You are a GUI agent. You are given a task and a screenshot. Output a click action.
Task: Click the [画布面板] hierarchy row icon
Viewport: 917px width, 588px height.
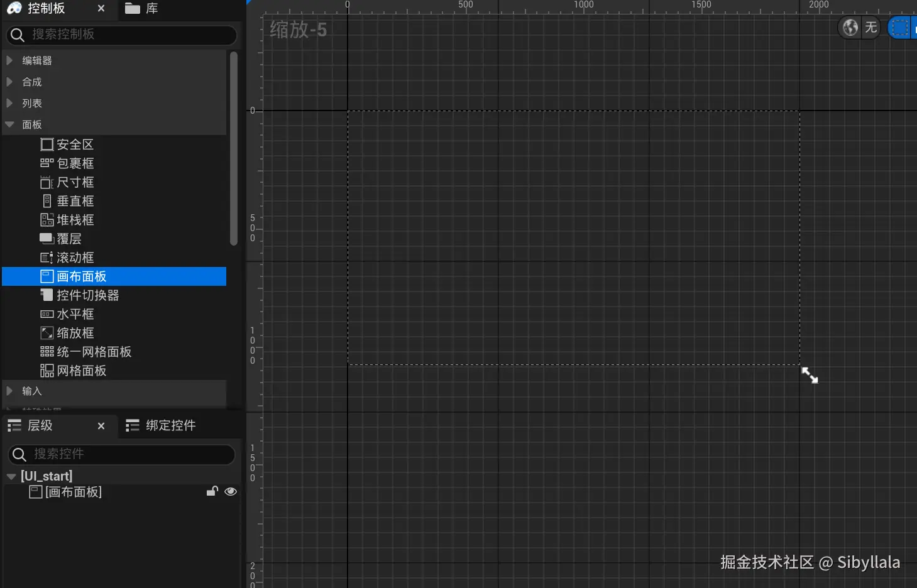point(36,492)
